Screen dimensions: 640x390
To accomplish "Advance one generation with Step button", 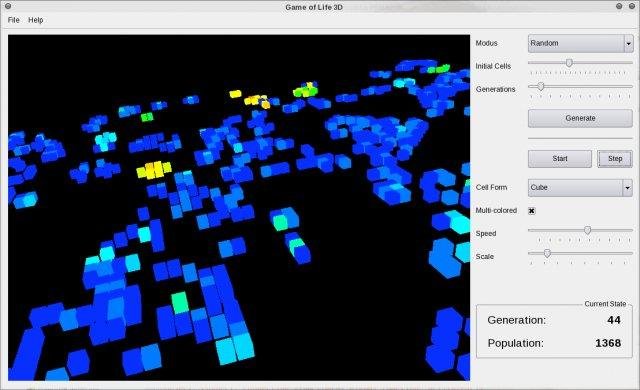I will pos(615,159).
